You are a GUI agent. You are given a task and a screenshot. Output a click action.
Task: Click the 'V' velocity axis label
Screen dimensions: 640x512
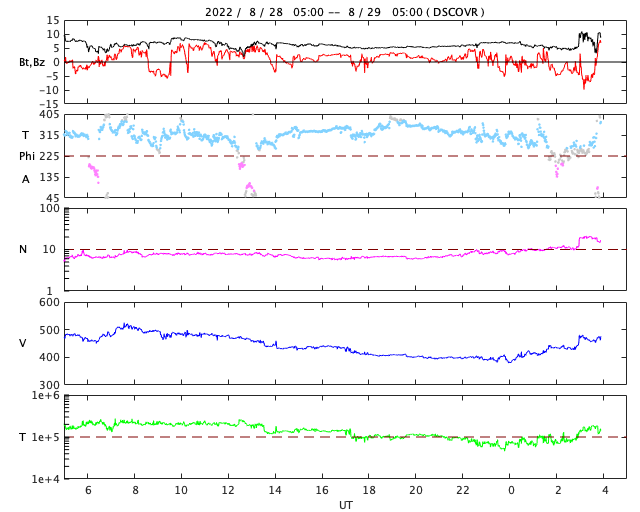[23, 343]
